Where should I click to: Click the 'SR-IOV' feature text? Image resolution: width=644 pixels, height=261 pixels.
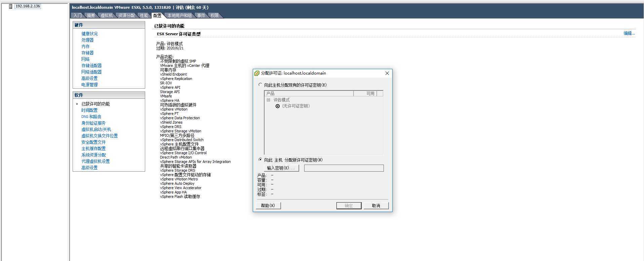pyautogui.click(x=166, y=83)
